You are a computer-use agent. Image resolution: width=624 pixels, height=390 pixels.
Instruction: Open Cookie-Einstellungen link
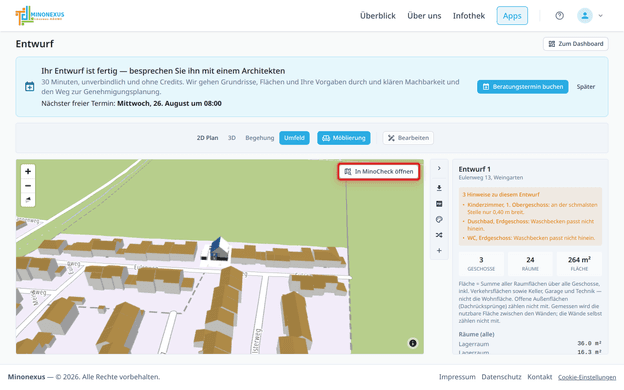587,377
